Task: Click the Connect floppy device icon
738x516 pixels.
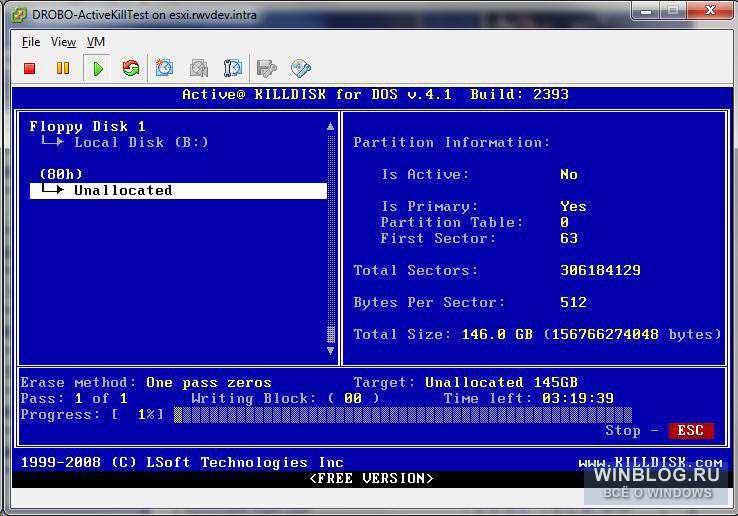Action: 266,68
